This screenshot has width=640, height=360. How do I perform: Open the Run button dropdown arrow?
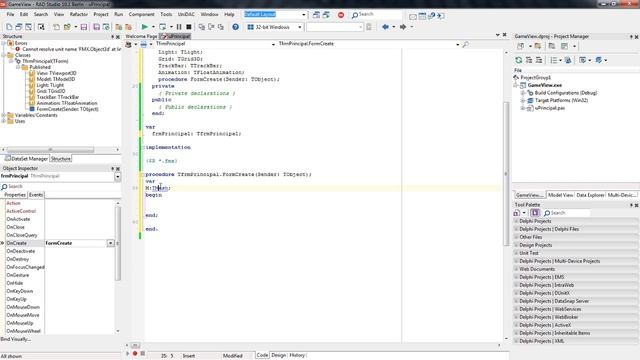153,27
